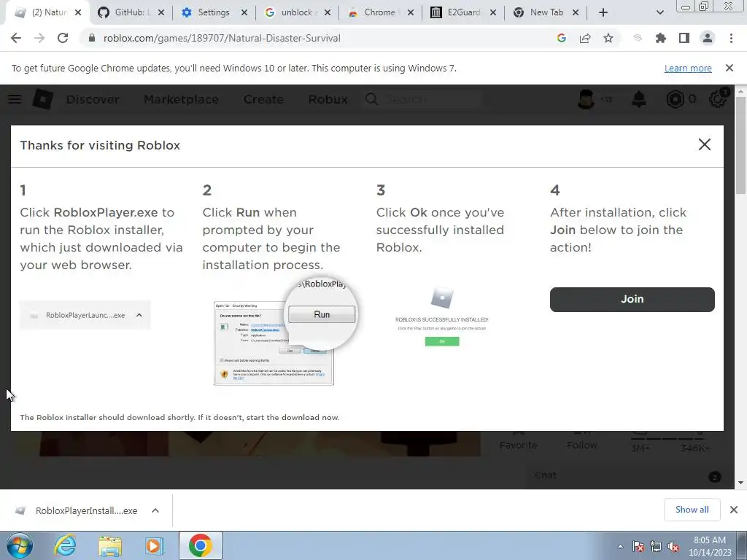This screenshot has width=747, height=560.
Task: Click the Chrome taskbar icon
Action: pyautogui.click(x=201, y=545)
